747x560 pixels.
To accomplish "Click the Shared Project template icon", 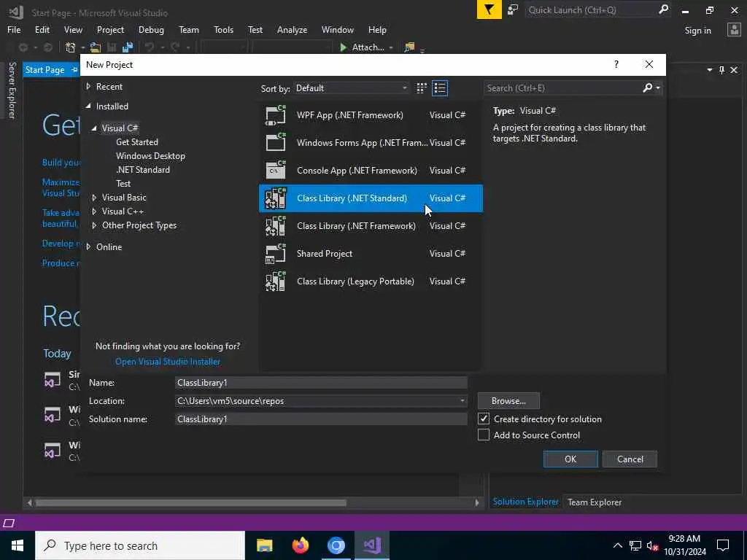I will [x=275, y=253].
